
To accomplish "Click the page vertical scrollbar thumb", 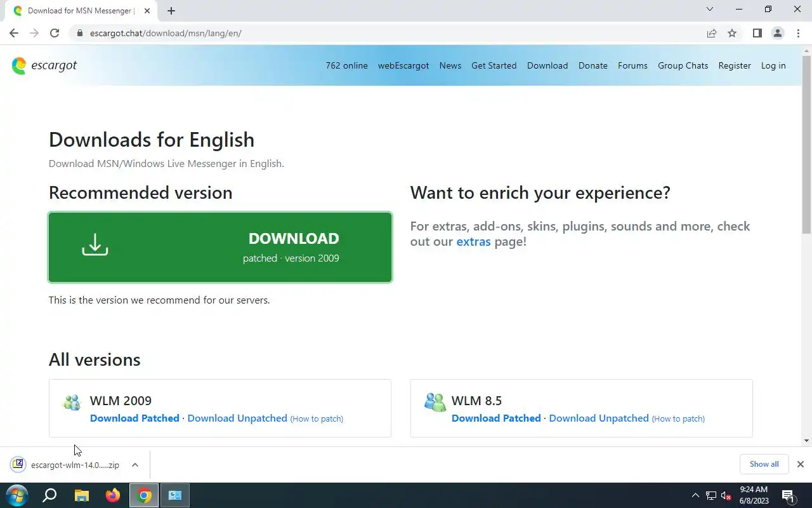I will (806, 144).
